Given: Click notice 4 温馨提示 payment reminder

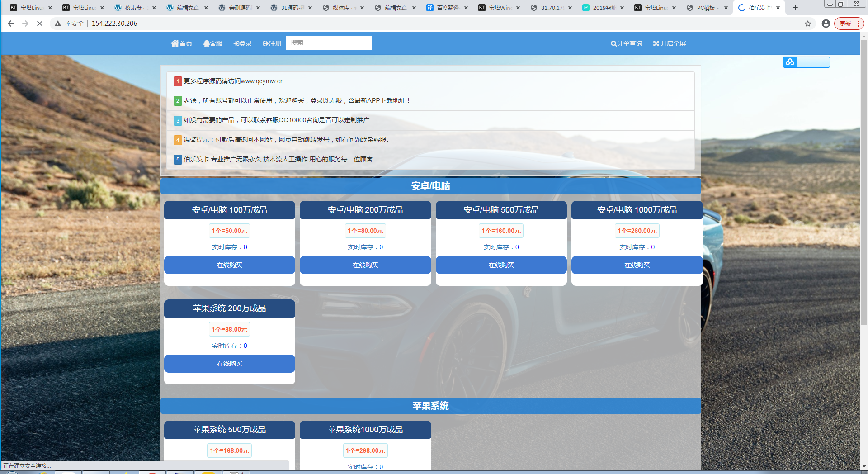Looking at the screenshot, I should pyautogui.click(x=430, y=140).
